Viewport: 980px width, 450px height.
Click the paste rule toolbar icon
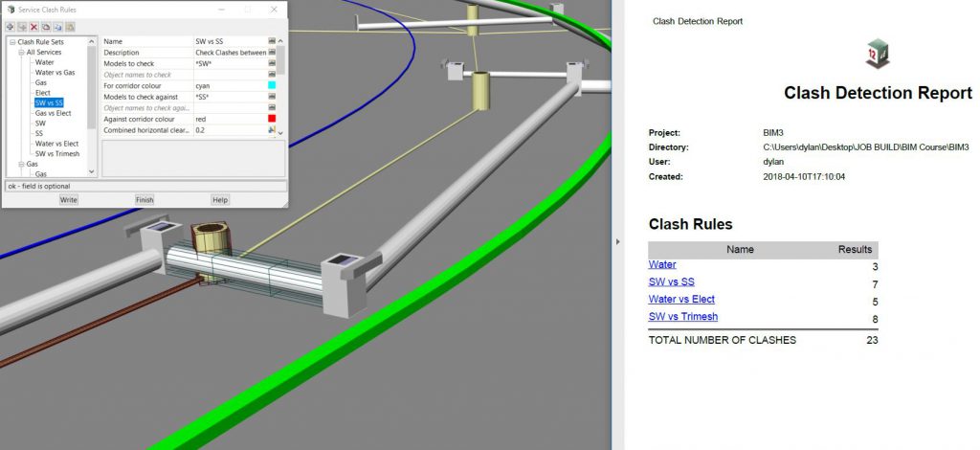coord(57,27)
